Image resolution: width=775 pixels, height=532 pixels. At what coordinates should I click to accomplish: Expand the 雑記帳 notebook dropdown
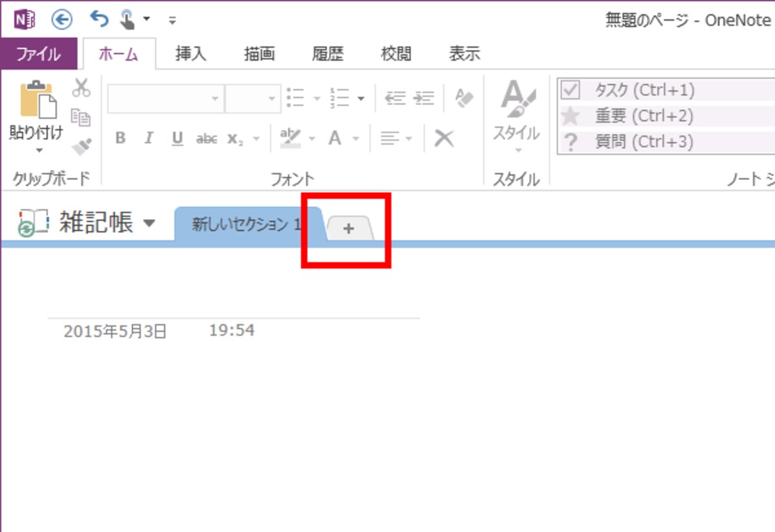pyautogui.click(x=149, y=223)
